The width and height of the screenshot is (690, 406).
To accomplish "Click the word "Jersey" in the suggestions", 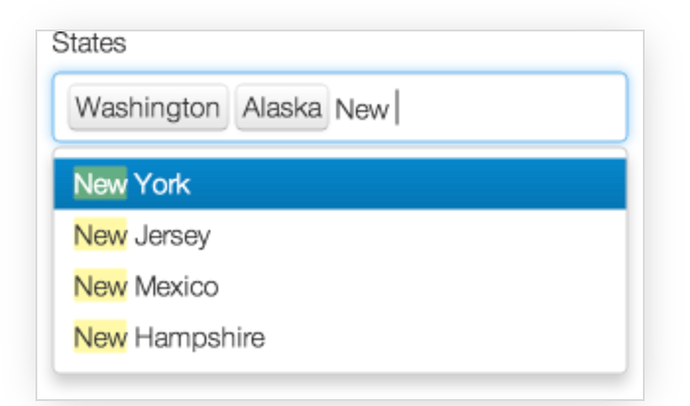I will click(x=172, y=237).
